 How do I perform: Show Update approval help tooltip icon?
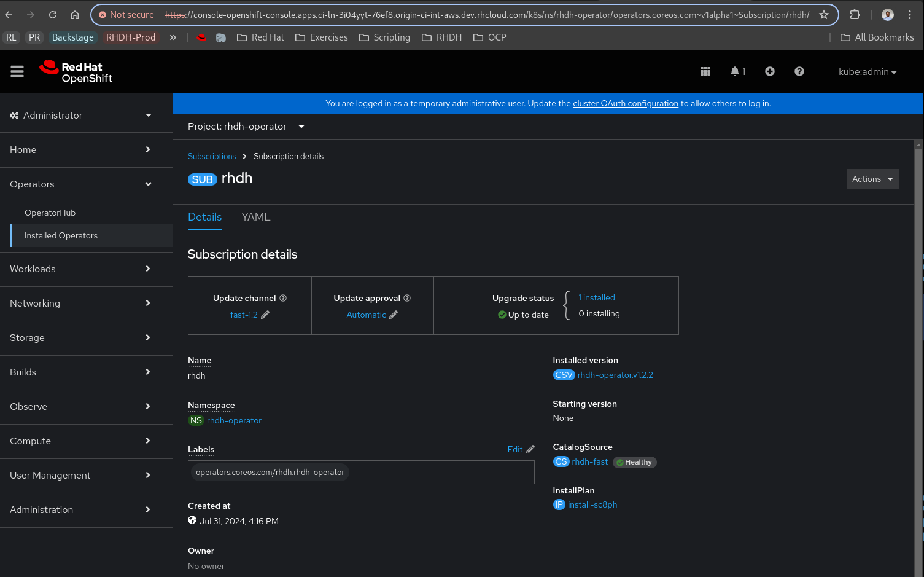click(x=407, y=298)
